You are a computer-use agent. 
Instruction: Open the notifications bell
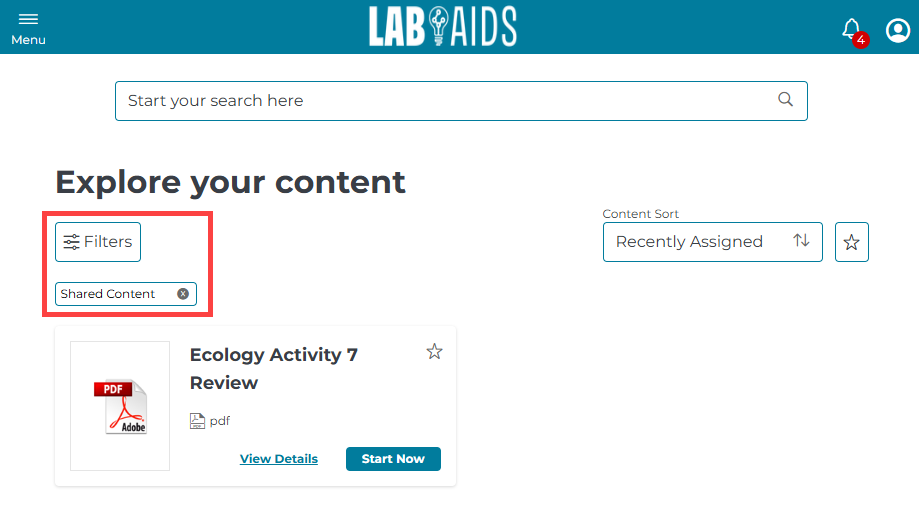coord(851,28)
